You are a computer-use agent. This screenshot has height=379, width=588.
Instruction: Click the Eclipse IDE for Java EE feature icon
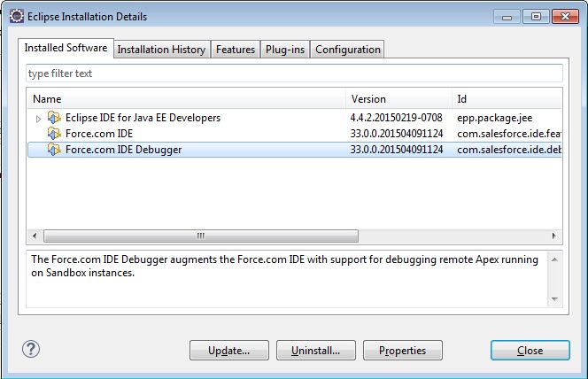pyautogui.click(x=54, y=118)
